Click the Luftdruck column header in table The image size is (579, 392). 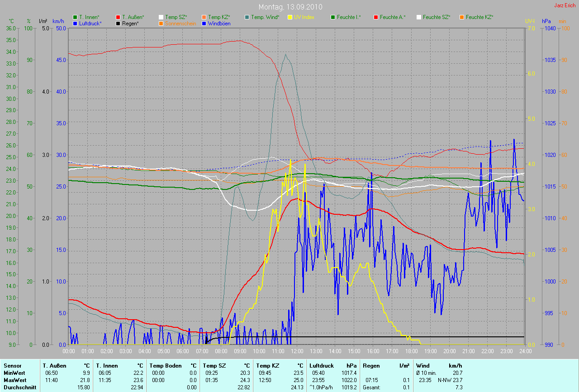(x=322, y=365)
